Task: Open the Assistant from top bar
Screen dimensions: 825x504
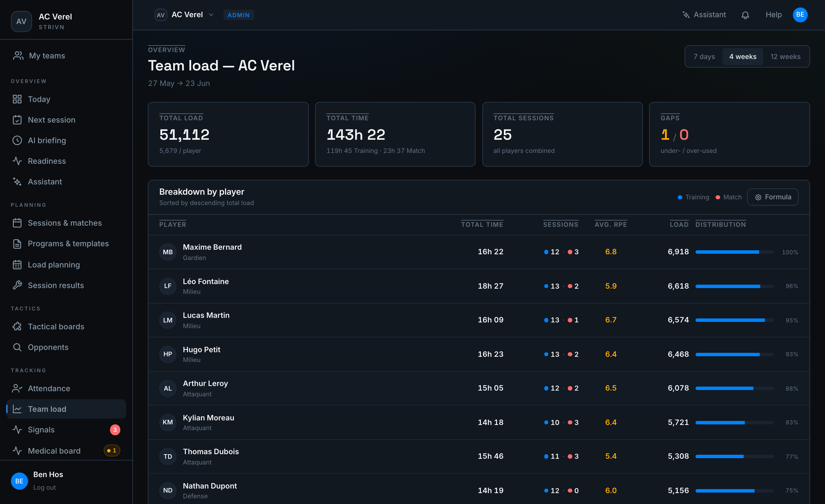Action: (x=704, y=15)
